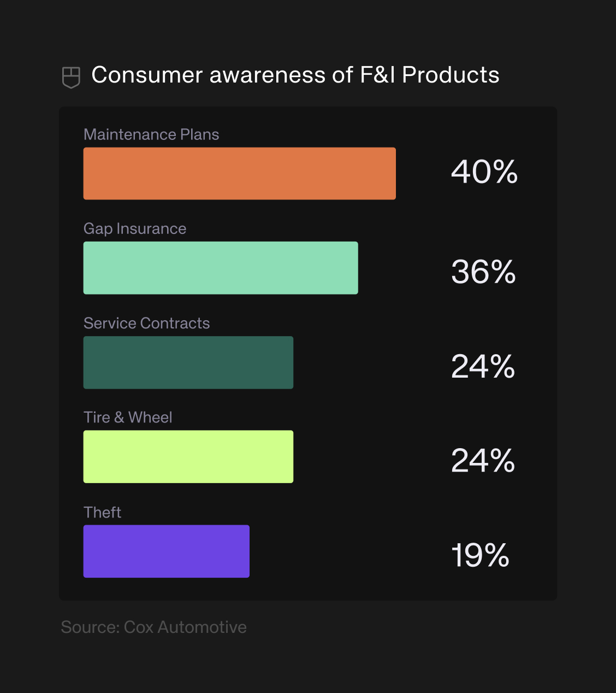This screenshot has height=693, width=616.
Task: Click the lime yellow Tire & Wheel bar
Action: pyautogui.click(x=188, y=456)
